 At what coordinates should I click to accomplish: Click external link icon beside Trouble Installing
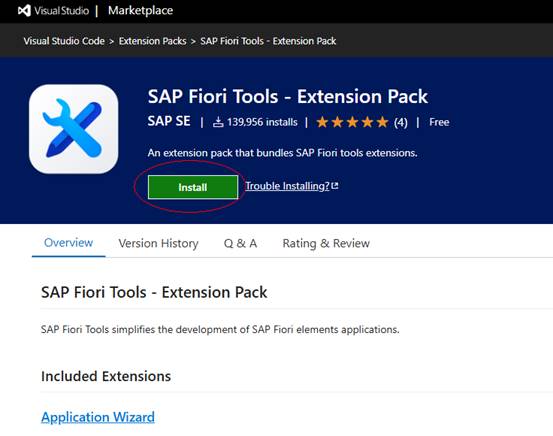tap(335, 186)
